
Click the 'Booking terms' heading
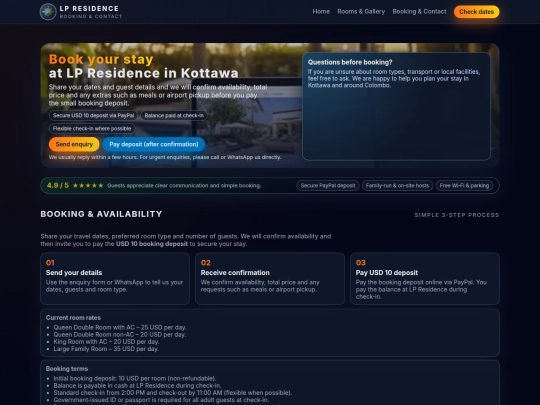pyautogui.click(x=66, y=368)
